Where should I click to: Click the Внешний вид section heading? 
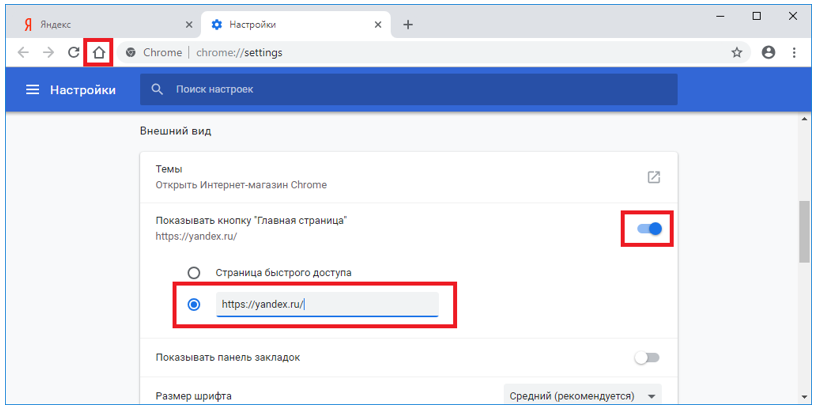(x=175, y=131)
